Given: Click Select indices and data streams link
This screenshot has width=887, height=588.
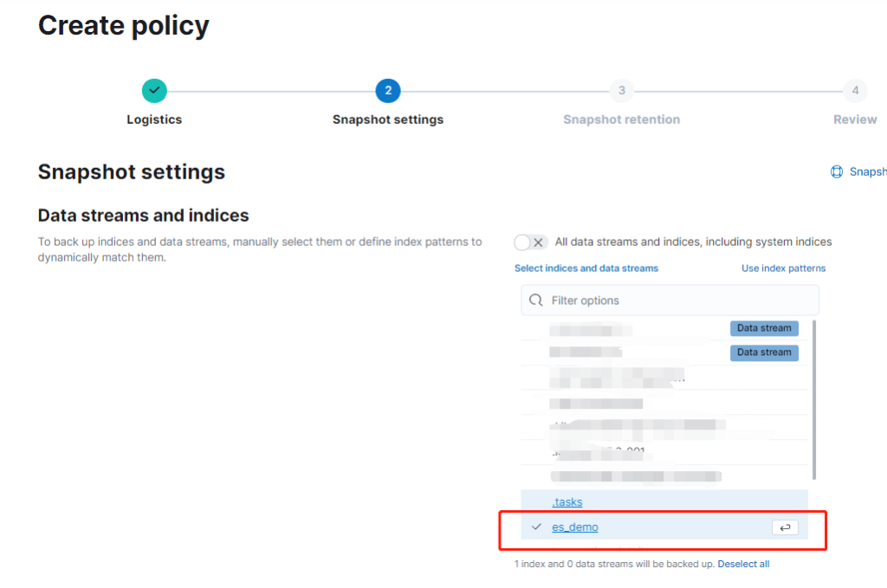Looking at the screenshot, I should [586, 268].
